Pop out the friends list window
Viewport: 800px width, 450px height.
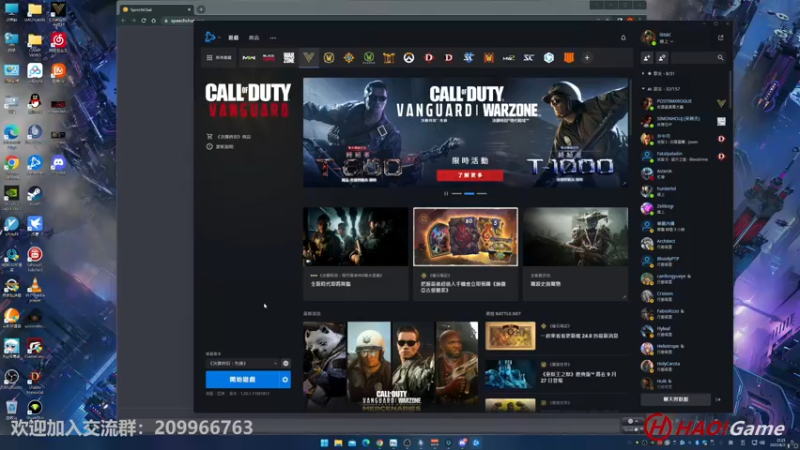click(x=720, y=38)
